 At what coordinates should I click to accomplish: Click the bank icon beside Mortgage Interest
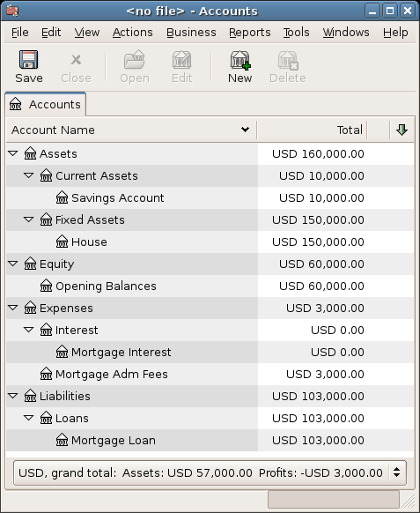click(63, 352)
